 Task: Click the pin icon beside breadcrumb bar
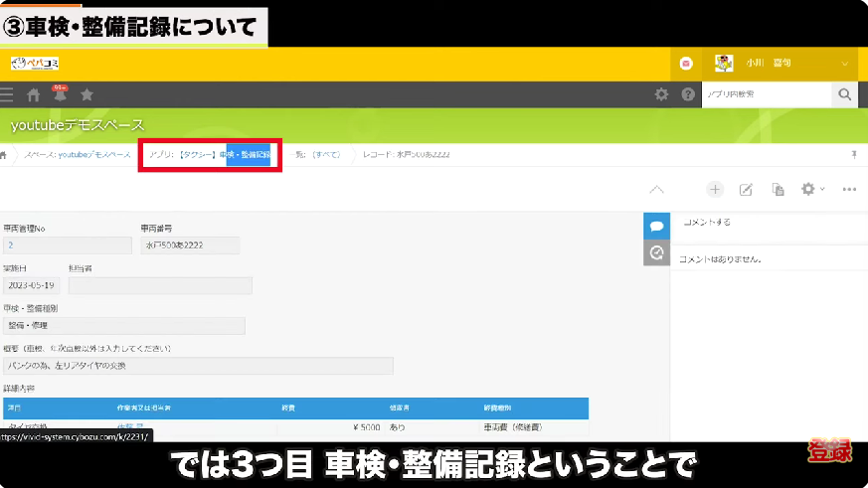(855, 155)
